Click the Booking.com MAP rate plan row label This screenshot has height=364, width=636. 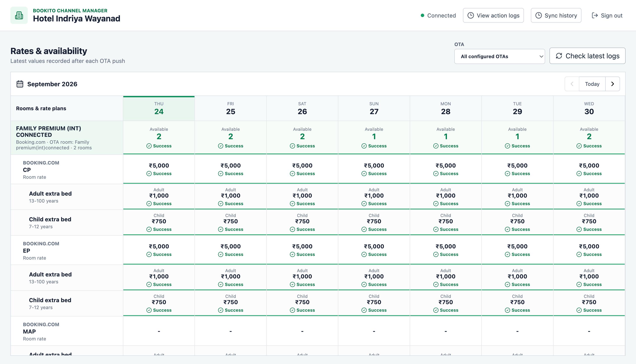tap(67, 331)
